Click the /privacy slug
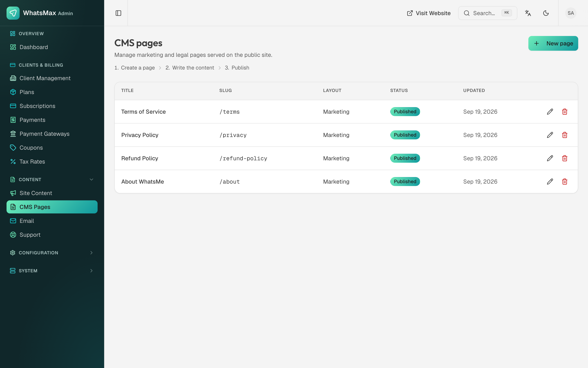The width and height of the screenshot is (588, 368). point(233,135)
